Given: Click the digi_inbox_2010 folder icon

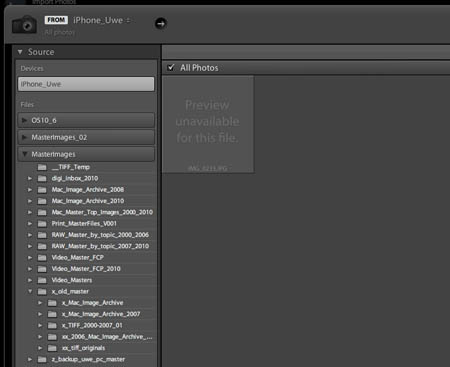Looking at the screenshot, I should pyautogui.click(x=42, y=178).
